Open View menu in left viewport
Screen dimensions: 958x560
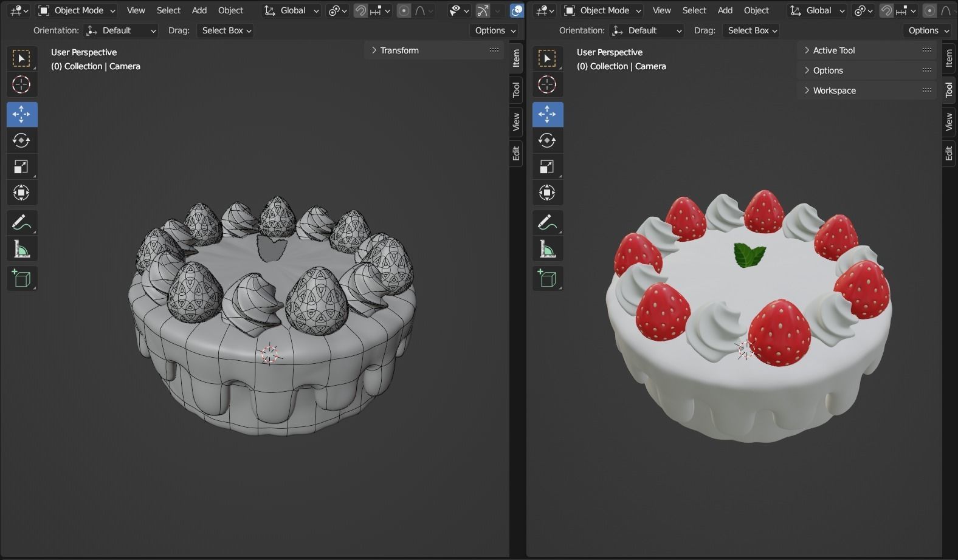pyautogui.click(x=136, y=10)
